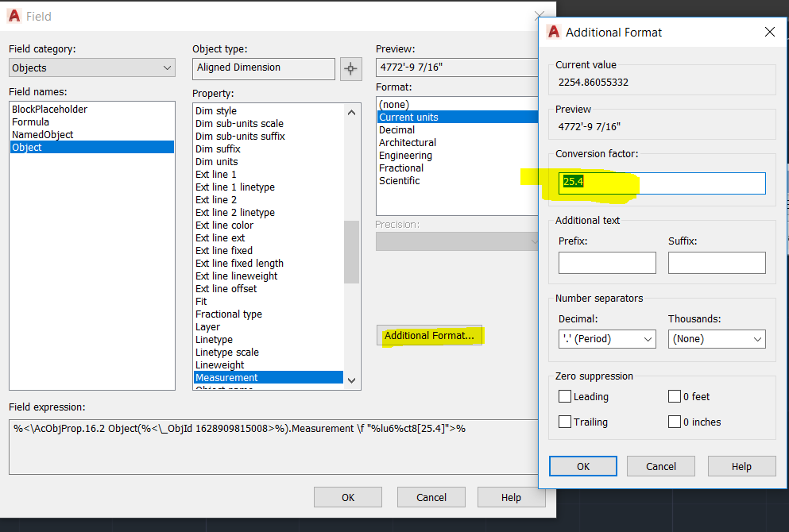This screenshot has width=789, height=532.
Task: Click the Object type field Aligned Dimension
Action: tap(264, 68)
